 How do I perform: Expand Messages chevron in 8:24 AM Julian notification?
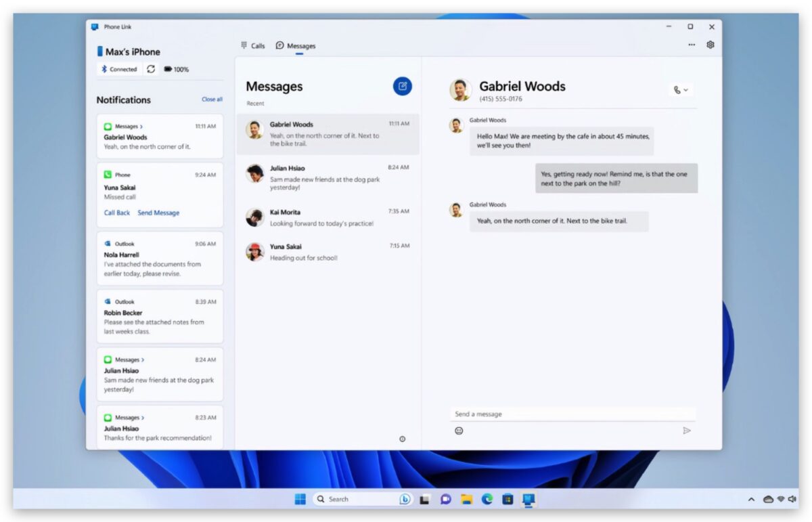[142, 360]
